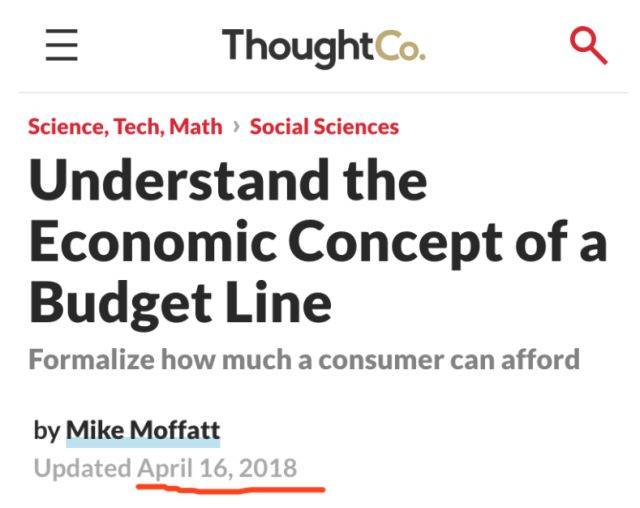
Task: Click the breadcrumb chevron separator
Action: (x=236, y=126)
